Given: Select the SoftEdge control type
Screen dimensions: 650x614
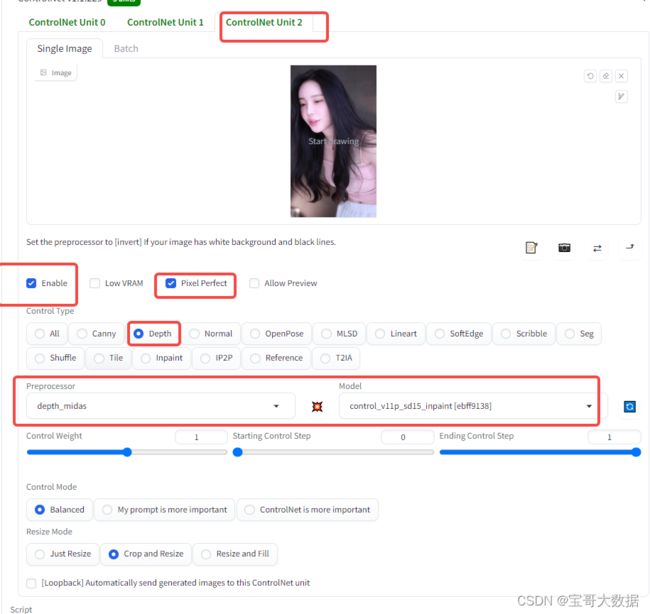Looking at the screenshot, I should [459, 334].
